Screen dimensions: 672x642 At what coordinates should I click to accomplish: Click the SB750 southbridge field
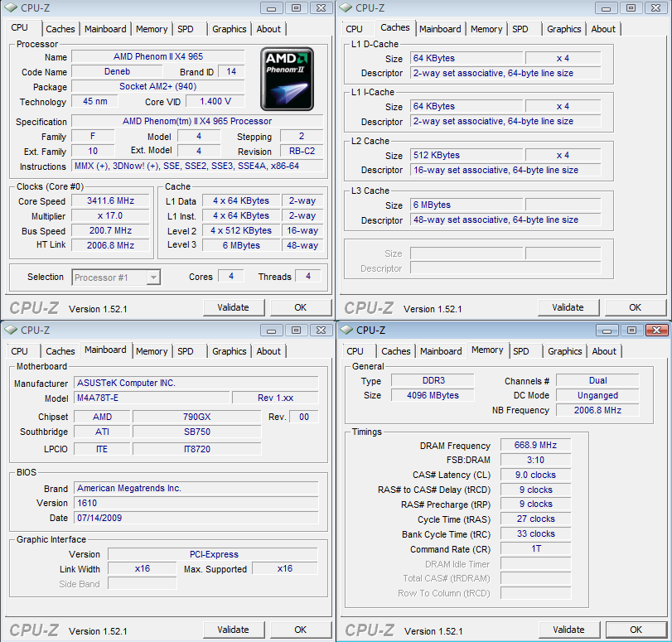pos(197,432)
